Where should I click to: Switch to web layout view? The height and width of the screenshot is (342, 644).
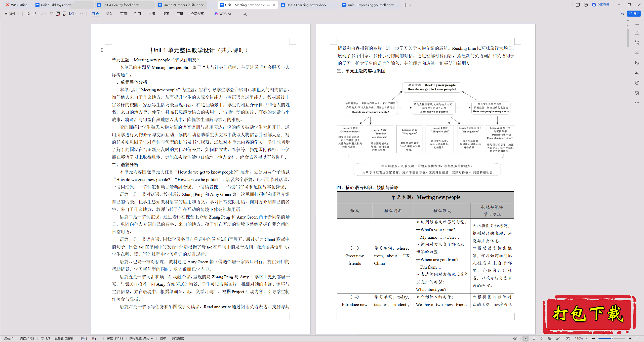550,338
